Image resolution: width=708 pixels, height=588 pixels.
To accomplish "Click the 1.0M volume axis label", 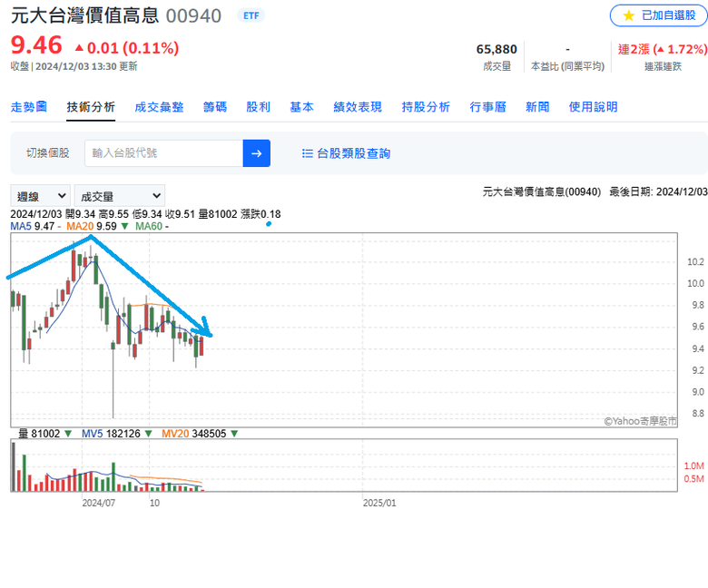I will pos(694,465).
